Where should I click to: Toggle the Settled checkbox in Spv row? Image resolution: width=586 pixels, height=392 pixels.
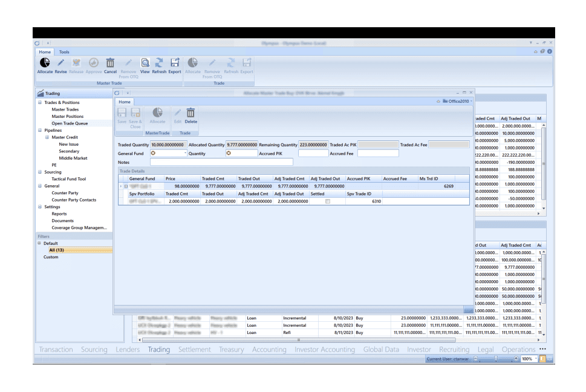tap(328, 201)
